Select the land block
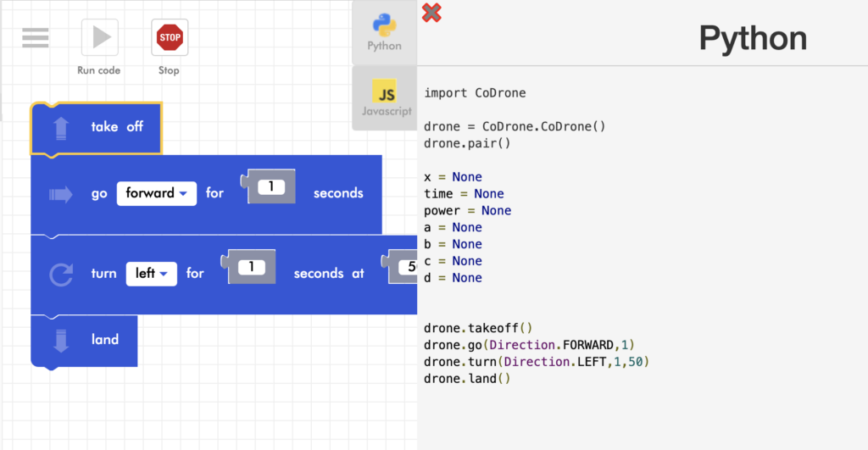Screen dimensions: 868x450 point(105,340)
